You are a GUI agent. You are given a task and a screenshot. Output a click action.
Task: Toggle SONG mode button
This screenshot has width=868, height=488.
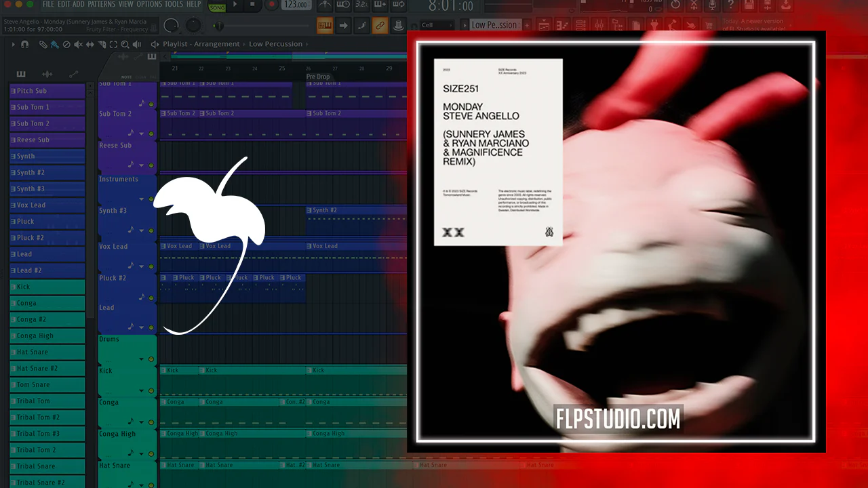tap(217, 7)
